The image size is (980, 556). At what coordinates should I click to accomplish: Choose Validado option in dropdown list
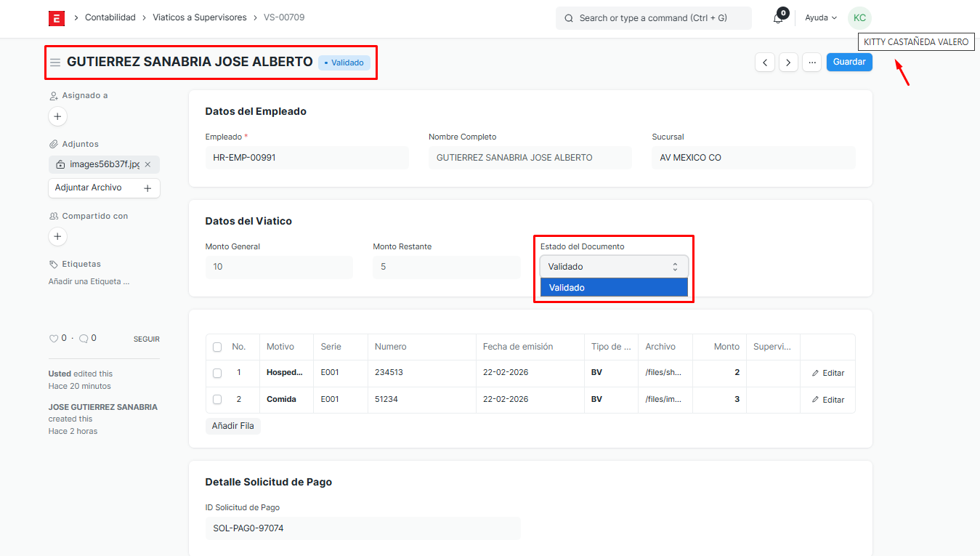tap(614, 288)
